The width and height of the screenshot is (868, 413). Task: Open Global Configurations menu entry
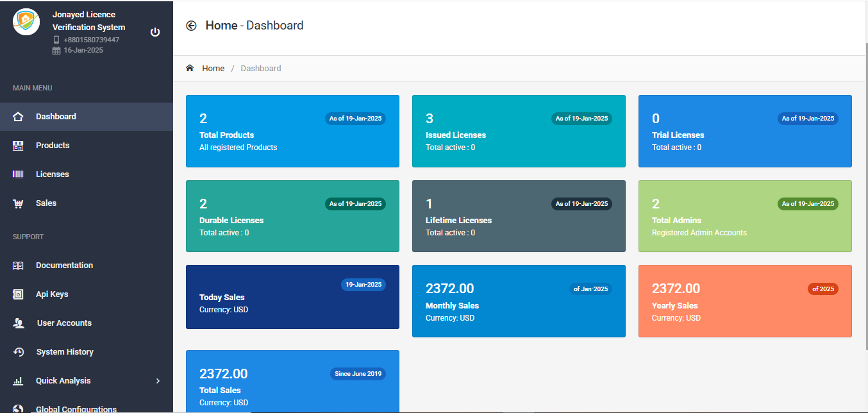tap(76, 409)
